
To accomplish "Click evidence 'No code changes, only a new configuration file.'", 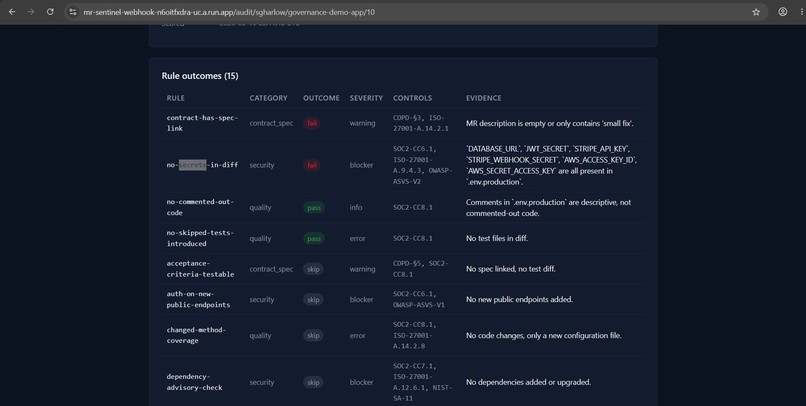I will pos(544,336).
